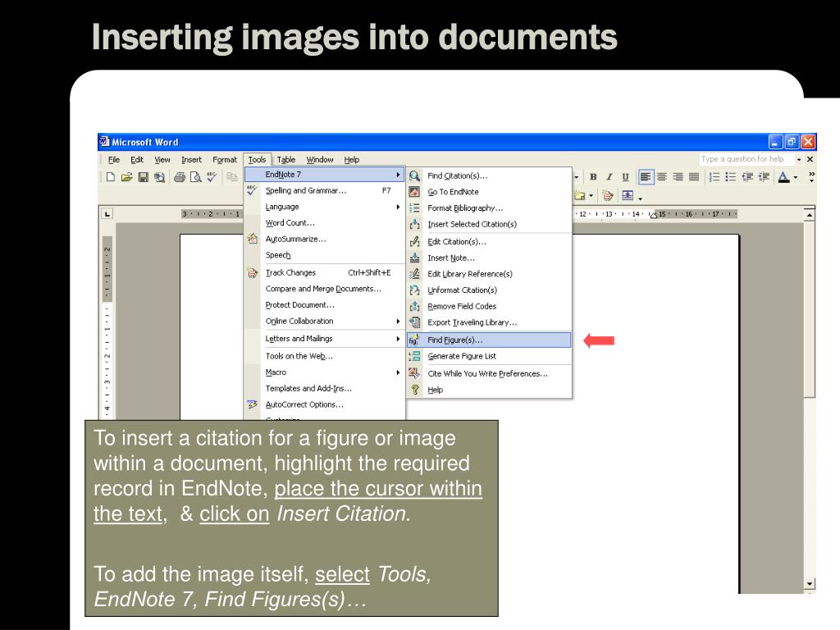Click the Copy icon in the toolbar
The width and height of the screenshot is (840, 630).
click(x=231, y=177)
